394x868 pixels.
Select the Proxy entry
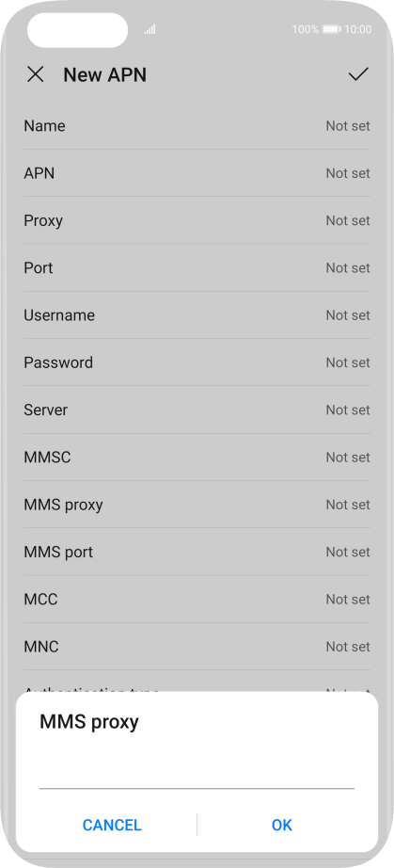(x=197, y=220)
